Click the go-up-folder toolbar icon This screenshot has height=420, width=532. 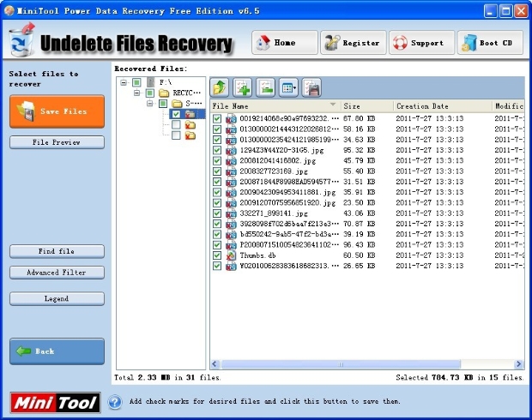[x=220, y=87]
